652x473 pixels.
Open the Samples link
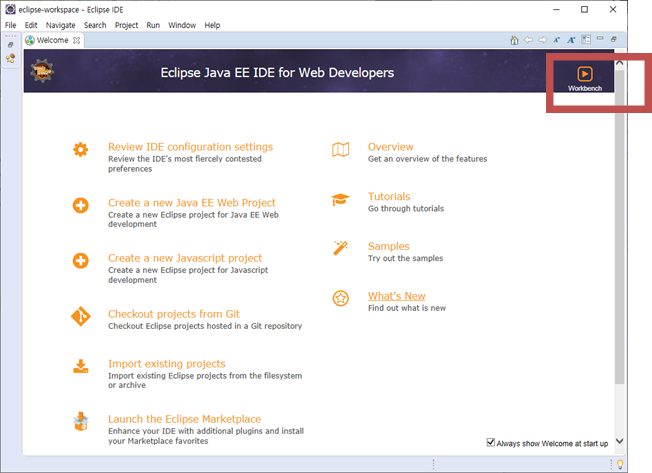coord(388,246)
